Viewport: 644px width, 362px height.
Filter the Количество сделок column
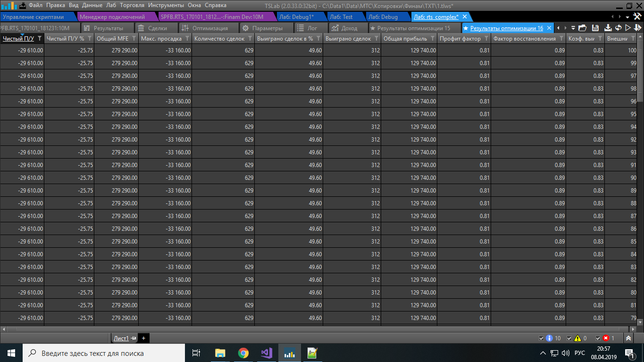click(250, 39)
